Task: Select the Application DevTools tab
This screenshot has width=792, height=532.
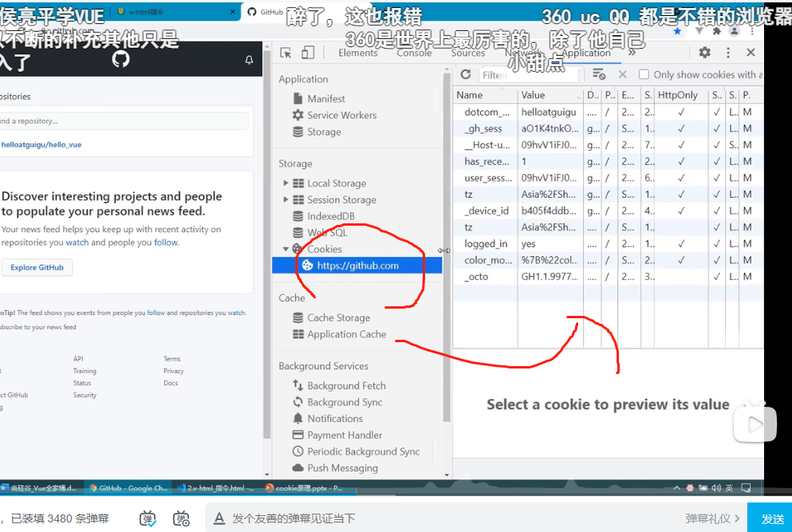Action: pos(586,53)
